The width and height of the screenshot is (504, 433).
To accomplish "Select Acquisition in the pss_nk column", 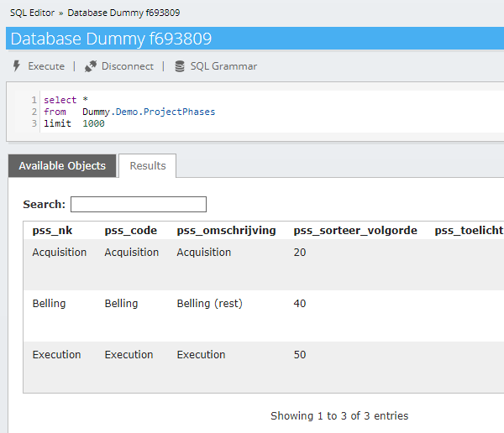I will [x=60, y=253].
